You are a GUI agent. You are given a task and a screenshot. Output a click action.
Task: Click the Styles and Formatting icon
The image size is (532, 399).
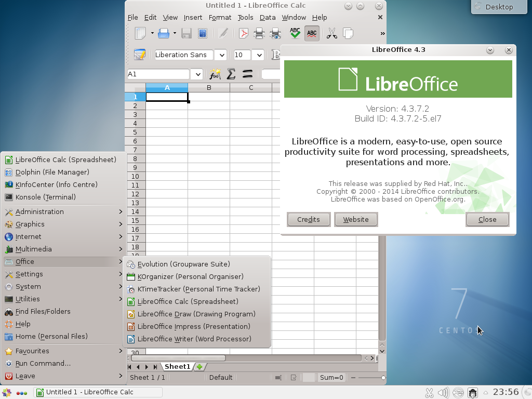(139, 55)
